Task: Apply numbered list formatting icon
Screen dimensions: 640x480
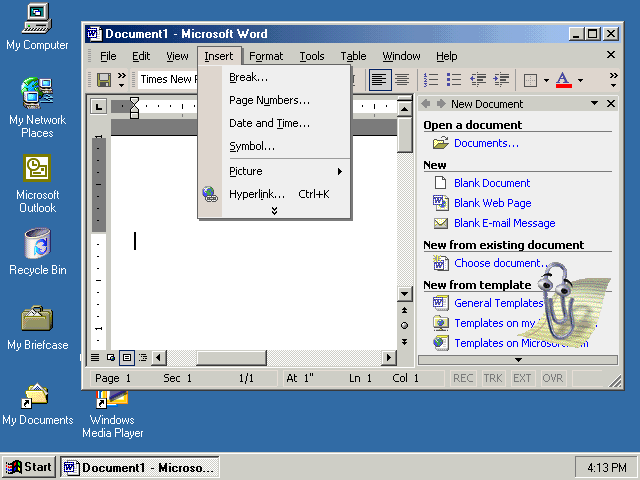Action: pyautogui.click(x=431, y=80)
